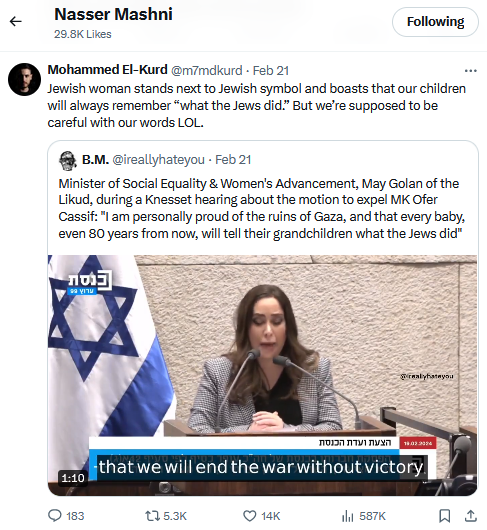Open the Feb 21 tweet timestamp
Viewport: 487px width, 530px height.
[271, 70]
